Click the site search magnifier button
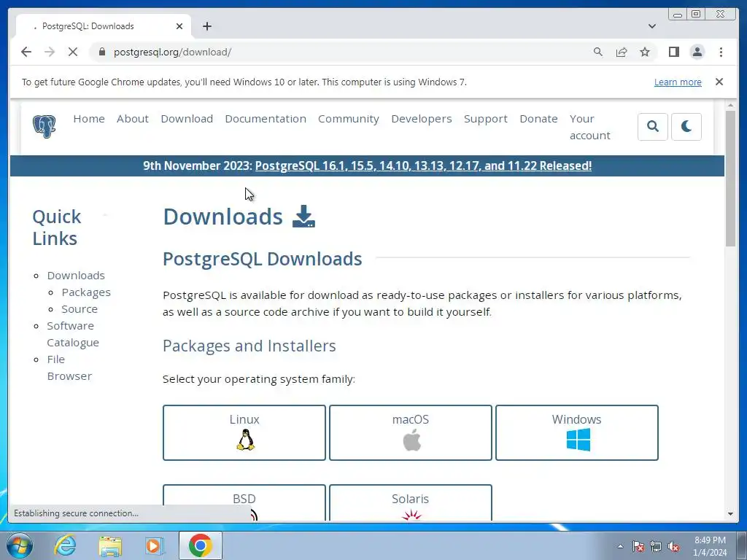Image resolution: width=747 pixels, height=560 pixels. (653, 127)
